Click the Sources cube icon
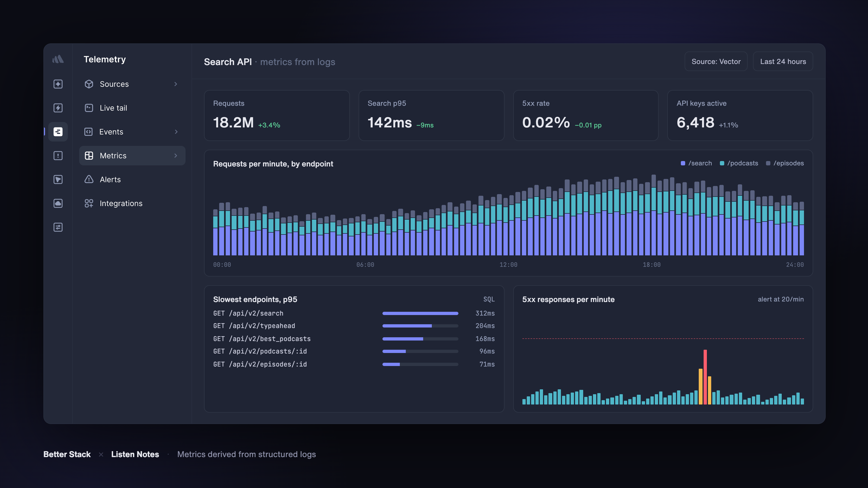 pyautogui.click(x=89, y=84)
